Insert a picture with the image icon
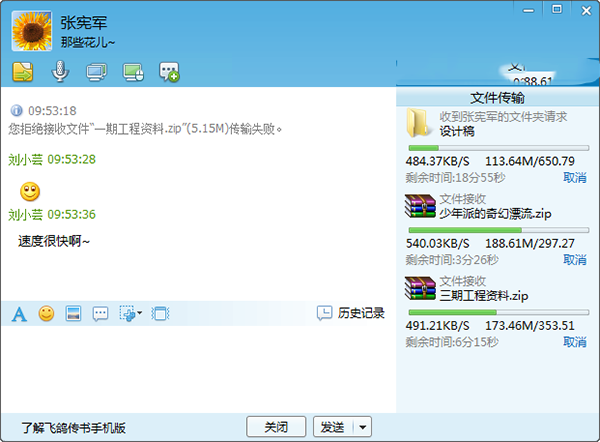 [x=73, y=313]
